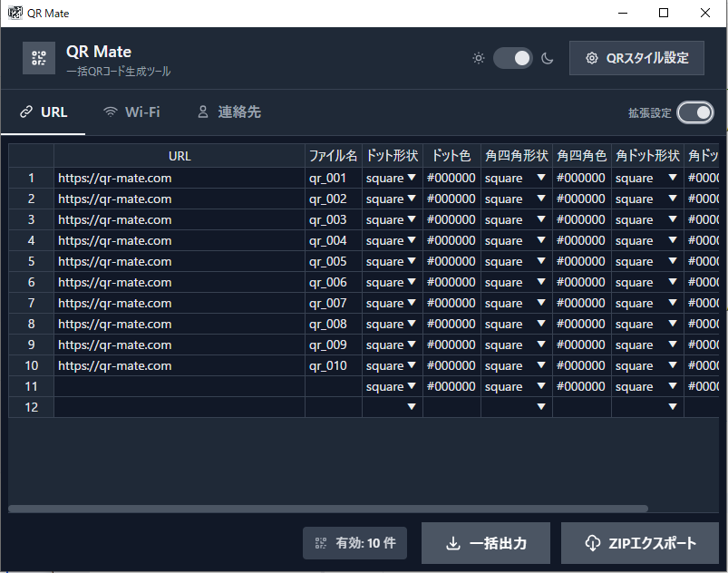
Task: Click the download icon on 一括出力
Action: (x=453, y=543)
